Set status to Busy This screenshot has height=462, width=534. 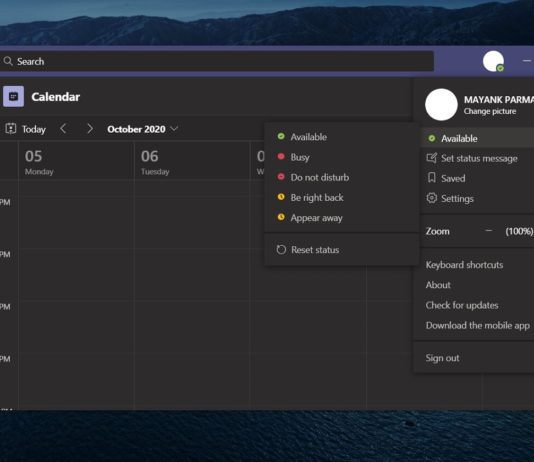coord(342,157)
